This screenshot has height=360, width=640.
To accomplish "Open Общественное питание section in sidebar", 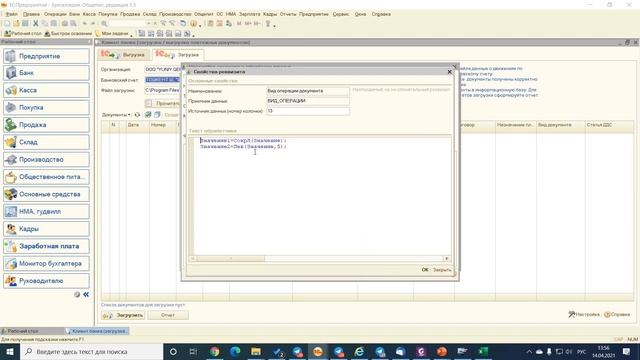I will (46, 177).
